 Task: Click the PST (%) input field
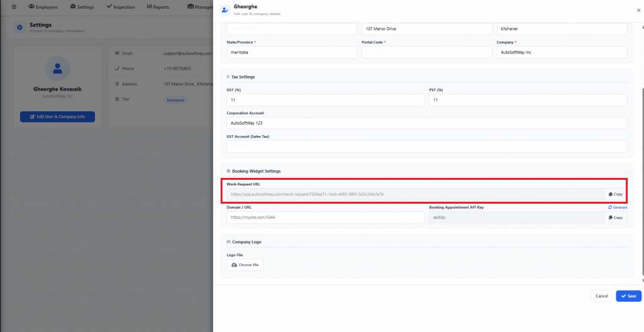tap(528, 100)
